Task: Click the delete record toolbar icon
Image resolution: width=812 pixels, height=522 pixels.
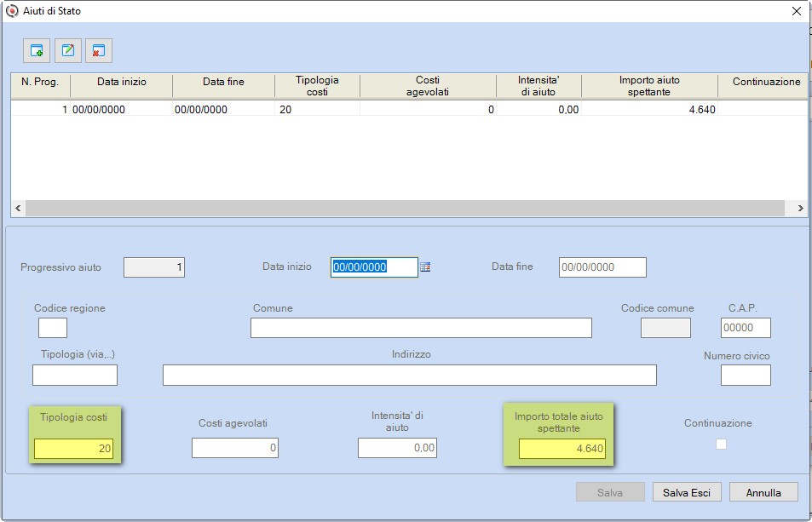Action: (x=98, y=51)
